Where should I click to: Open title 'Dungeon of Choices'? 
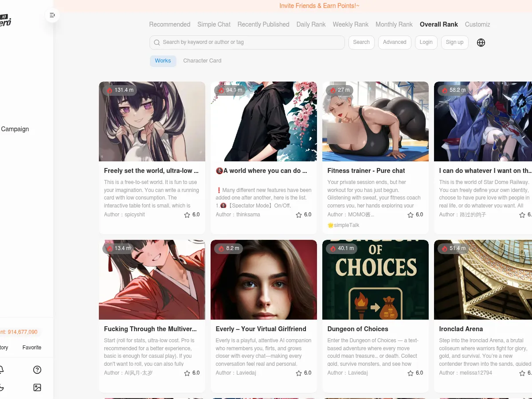[x=358, y=329]
